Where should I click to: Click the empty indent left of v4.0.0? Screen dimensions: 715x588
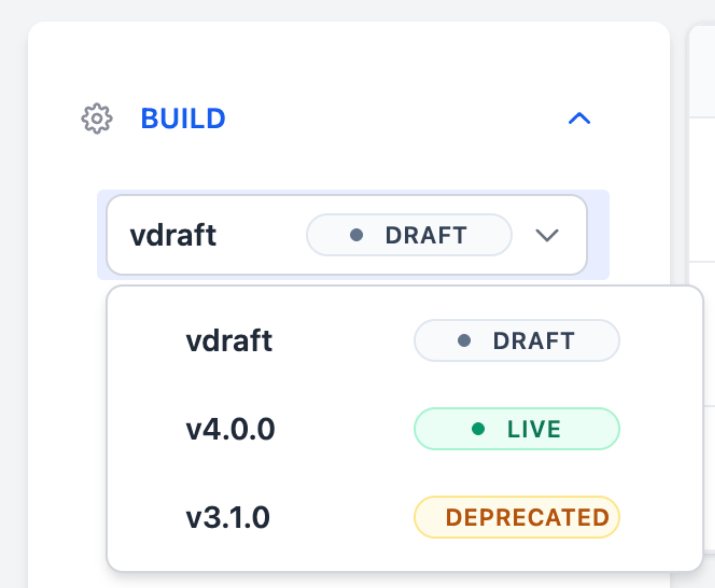146,429
